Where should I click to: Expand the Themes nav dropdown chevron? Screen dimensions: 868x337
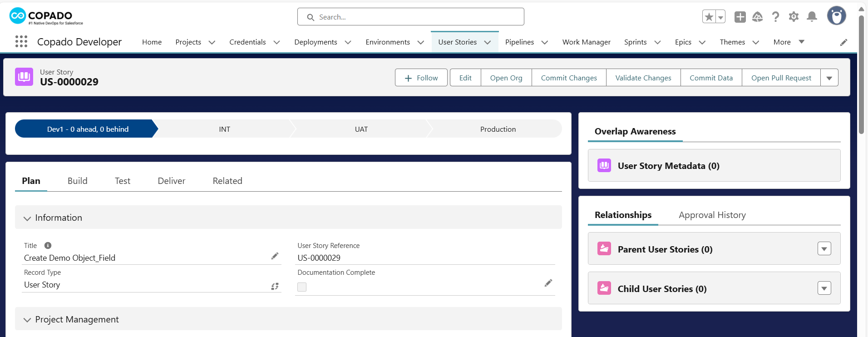tap(756, 42)
